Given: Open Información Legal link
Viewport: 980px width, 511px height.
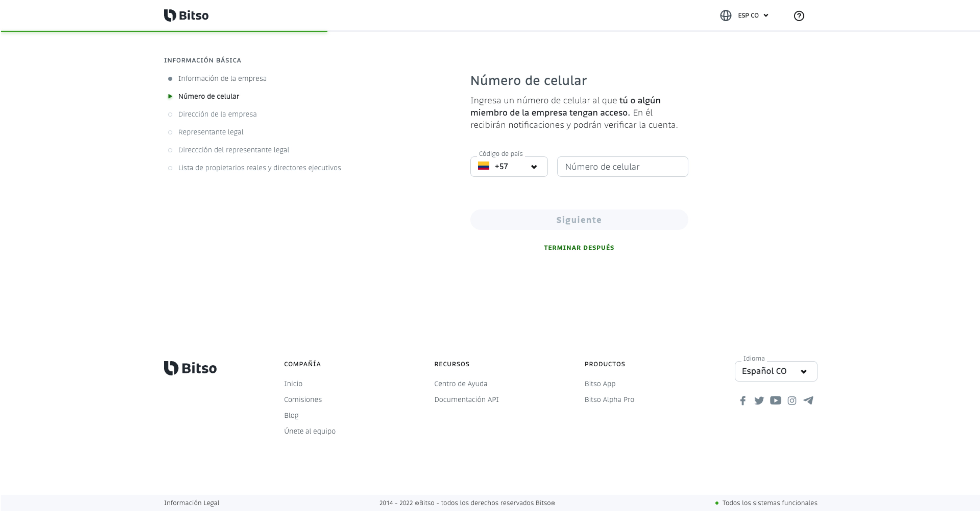Looking at the screenshot, I should pyautogui.click(x=191, y=503).
